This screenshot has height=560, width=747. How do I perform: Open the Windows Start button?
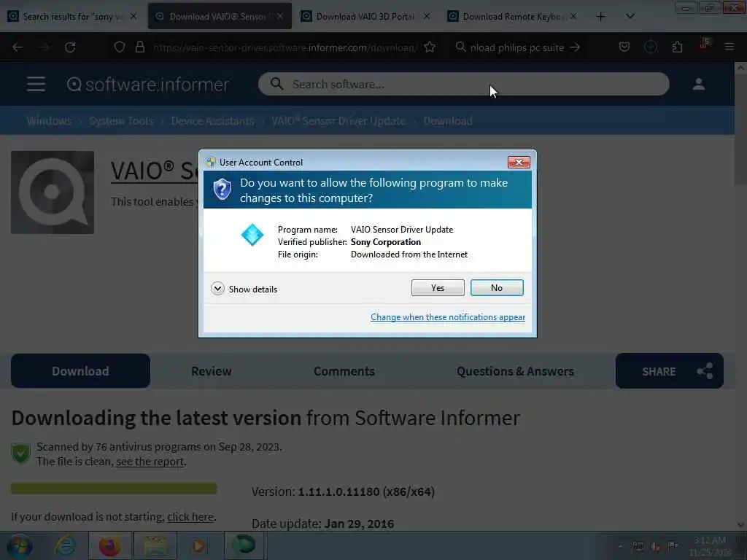[20, 545]
